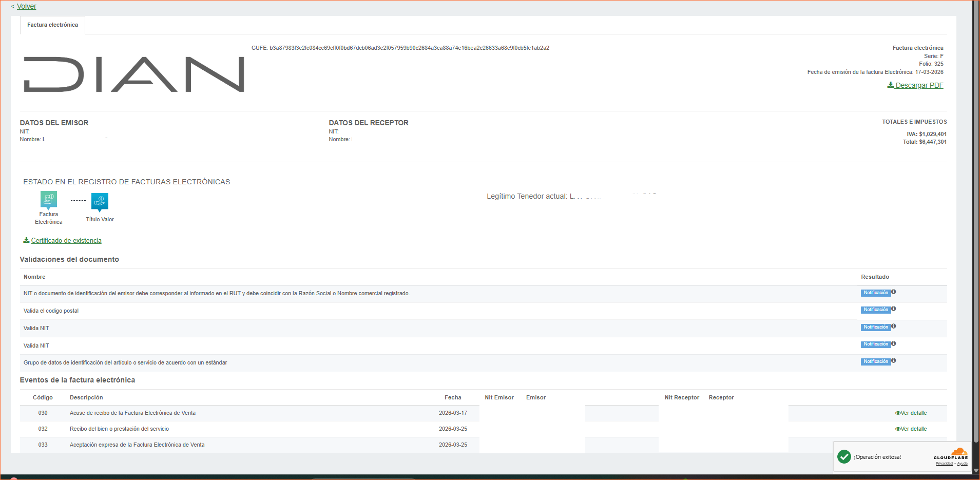Click the date 2026-03-17 in events table
The height and width of the screenshot is (480, 980).
coord(453,413)
